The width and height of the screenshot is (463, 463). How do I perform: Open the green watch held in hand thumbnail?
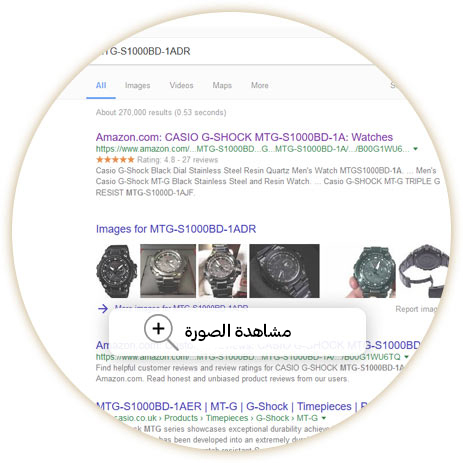(370, 271)
